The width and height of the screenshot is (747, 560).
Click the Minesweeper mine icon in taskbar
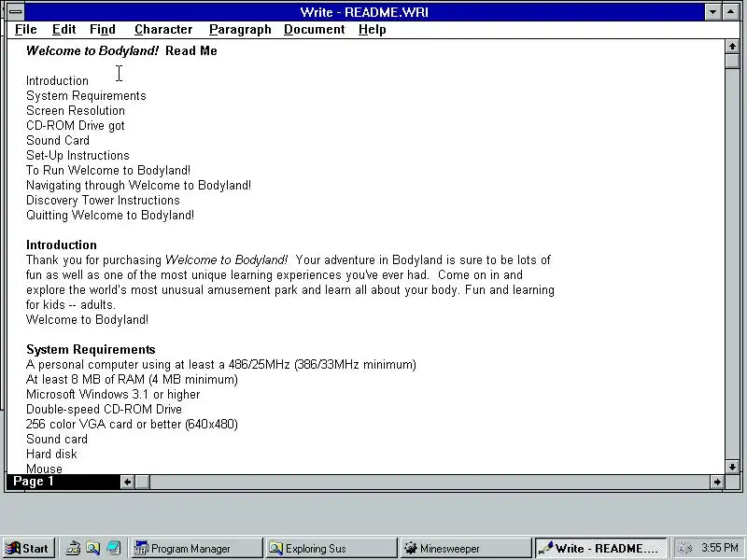pos(410,549)
